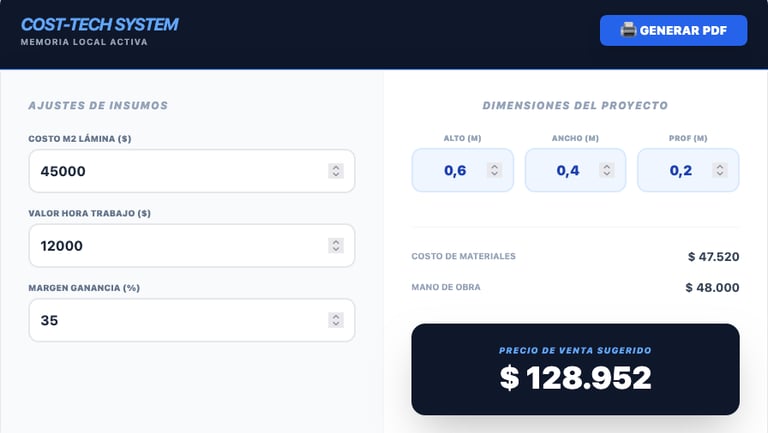768x433 pixels.
Task: Decrease the Margen Ganancia percentage with the down arrow
Action: tap(336, 324)
